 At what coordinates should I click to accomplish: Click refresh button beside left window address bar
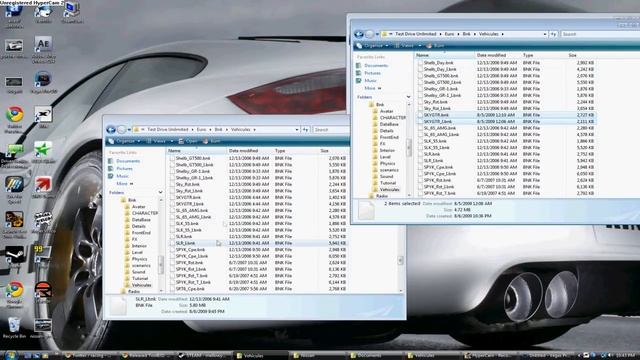pyautogui.click(x=305, y=130)
